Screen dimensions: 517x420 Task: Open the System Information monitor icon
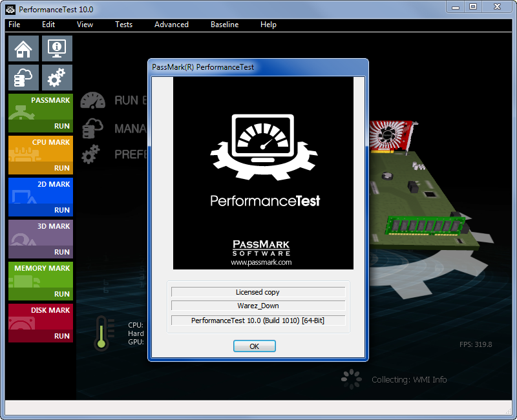point(57,48)
